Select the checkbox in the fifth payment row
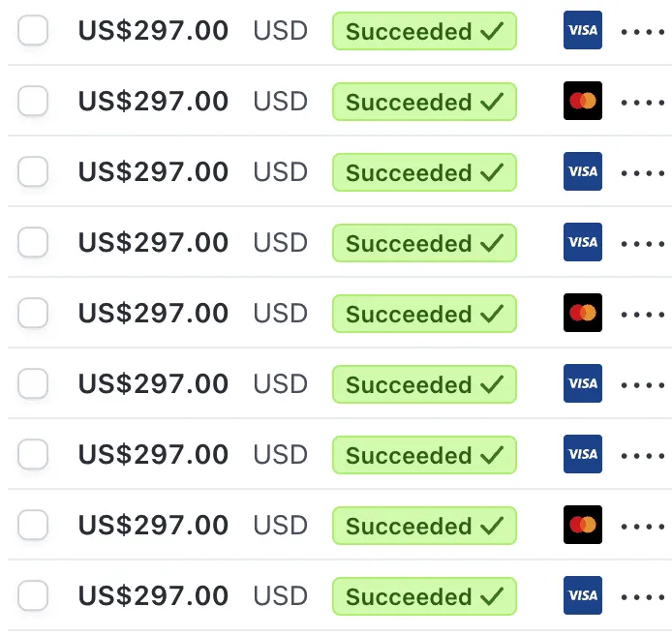 click(x=33, y=313)
